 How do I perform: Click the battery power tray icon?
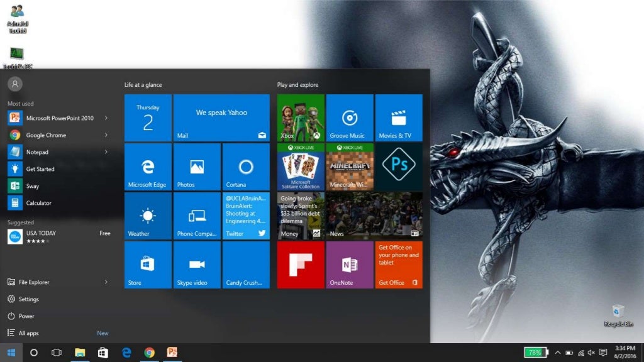coord(569,353)
